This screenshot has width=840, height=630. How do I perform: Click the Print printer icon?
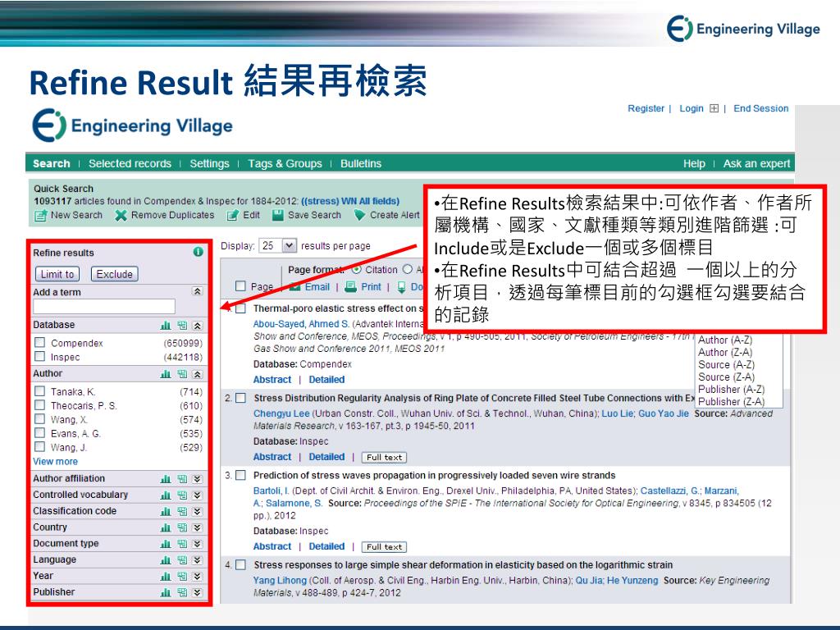[x=351, y=286]
